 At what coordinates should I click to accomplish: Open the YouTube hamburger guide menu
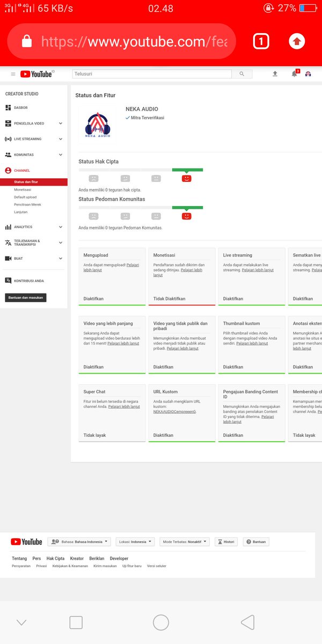13,74
